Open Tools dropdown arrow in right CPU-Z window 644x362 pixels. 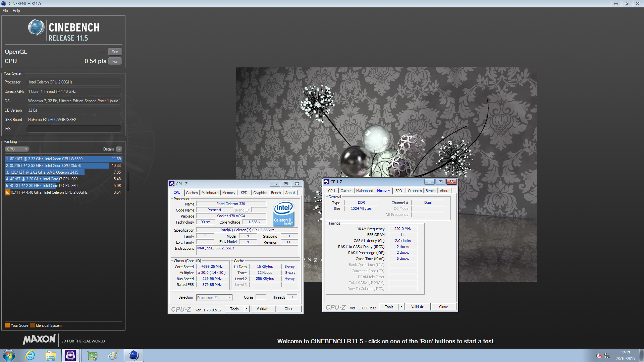pyautogui.click(x=401, y=307)
